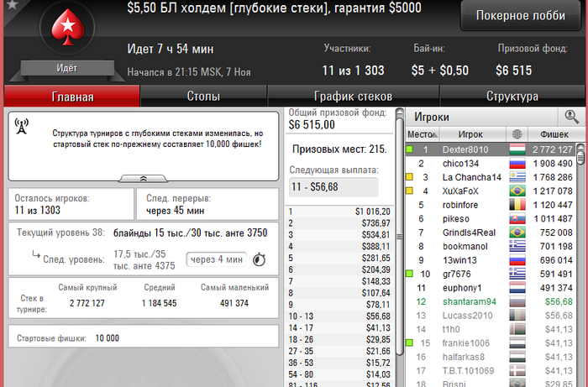Viewport: 588px width, 387px height.
Task: Click yellow marker beside La Chancha14
Action: point(410,177)
